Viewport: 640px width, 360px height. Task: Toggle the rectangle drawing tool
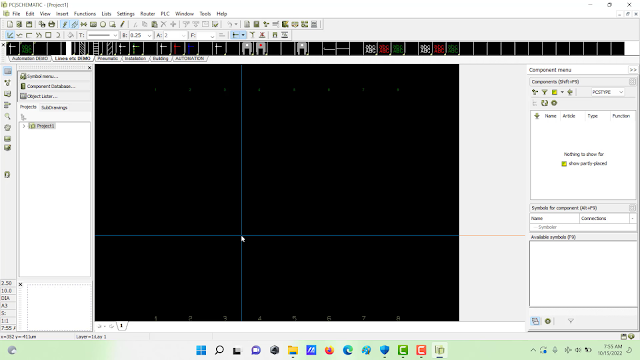point(48,35)
